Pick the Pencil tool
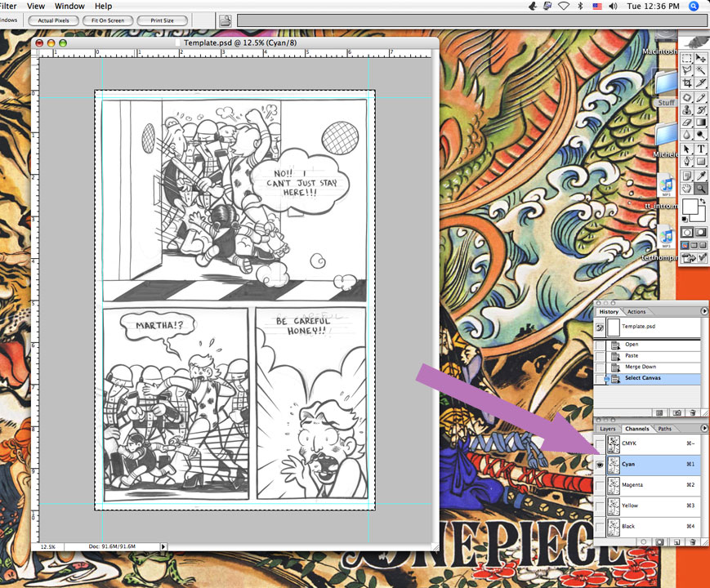The image size is (710, 588). coord(701,98)
